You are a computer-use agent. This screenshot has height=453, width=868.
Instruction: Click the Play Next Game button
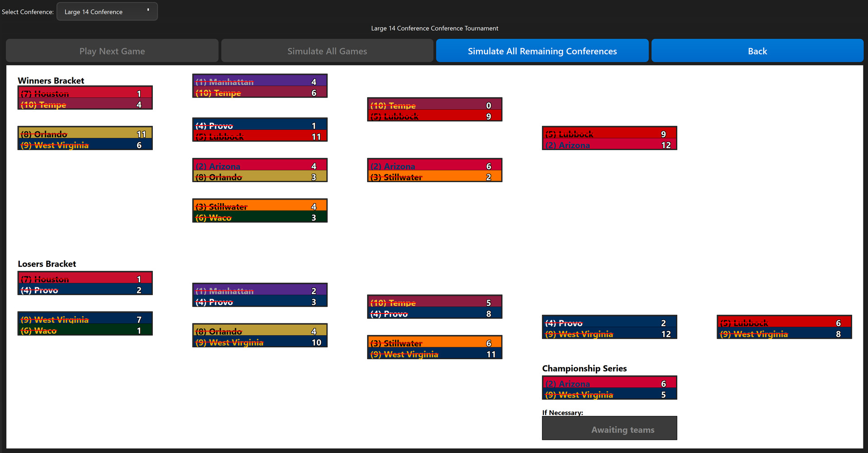click(112, 51)
